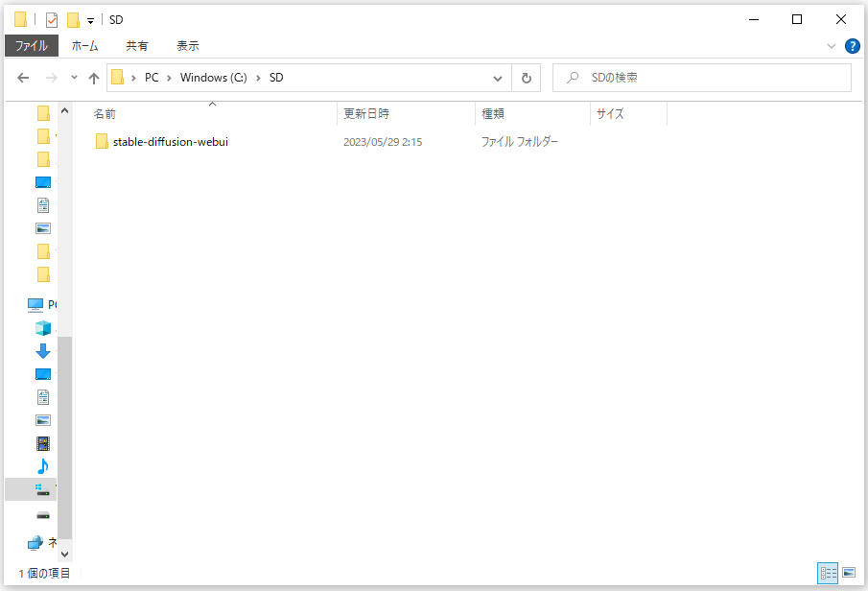Click the Forward navigation arrow
868x591 pixels.
click(x=51, y=78)
